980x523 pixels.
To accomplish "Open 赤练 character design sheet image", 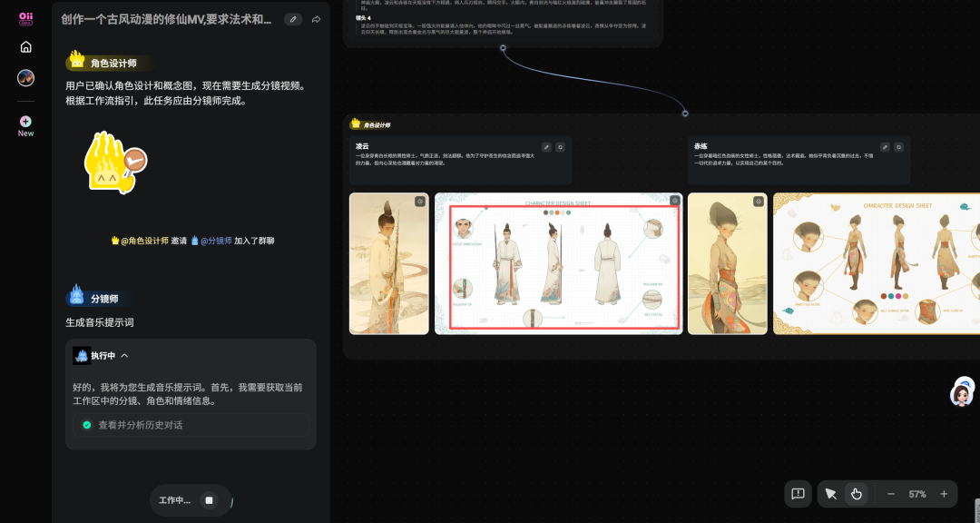I will click(877, 263).
